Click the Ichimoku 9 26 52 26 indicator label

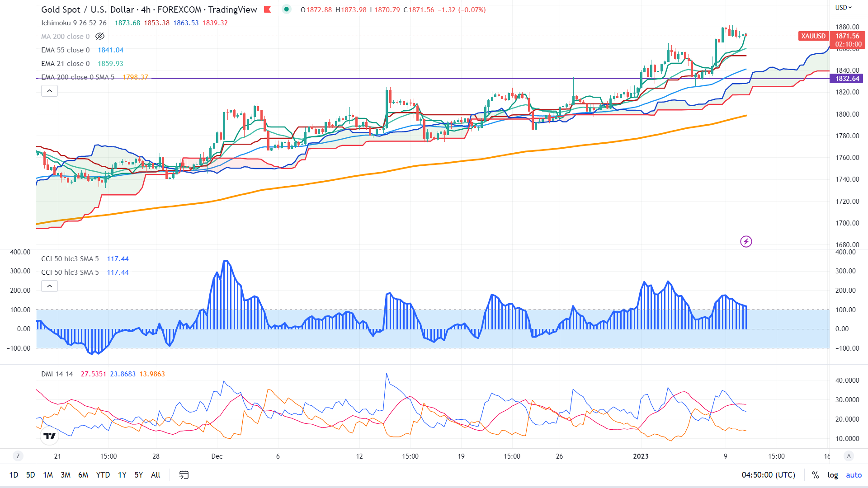[x=74, y=23]
